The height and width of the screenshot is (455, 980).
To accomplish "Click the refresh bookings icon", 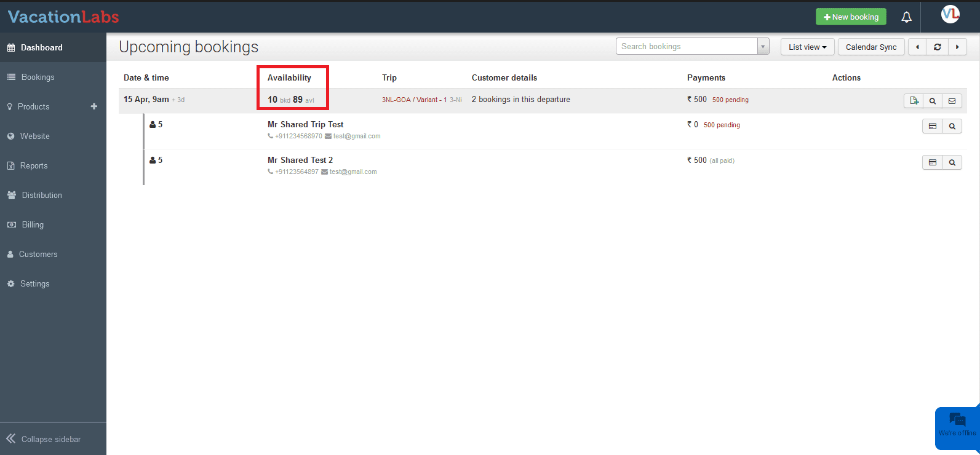I will click(937, 47).
